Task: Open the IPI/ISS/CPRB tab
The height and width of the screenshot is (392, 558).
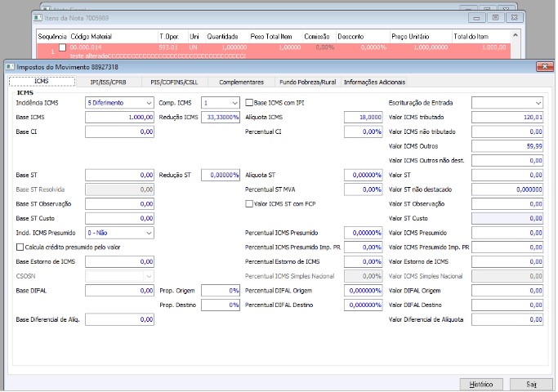Action: [x=108, y=82]
